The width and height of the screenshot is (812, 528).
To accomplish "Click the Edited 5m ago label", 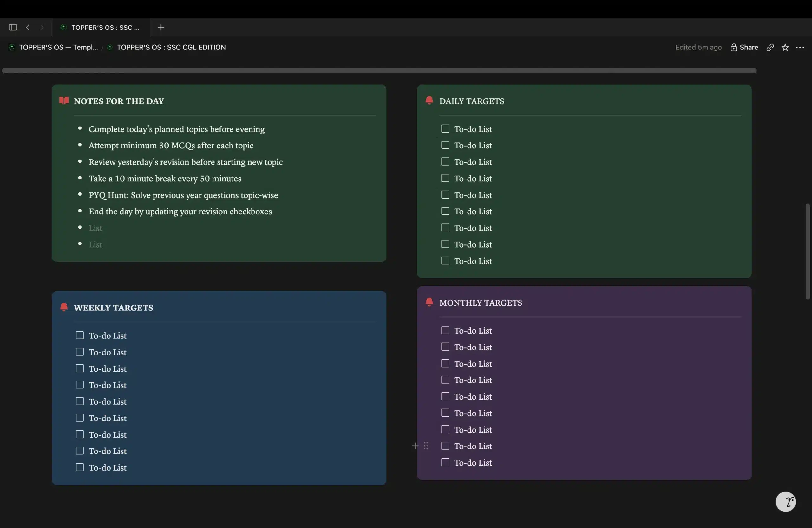I will [698, 48].
